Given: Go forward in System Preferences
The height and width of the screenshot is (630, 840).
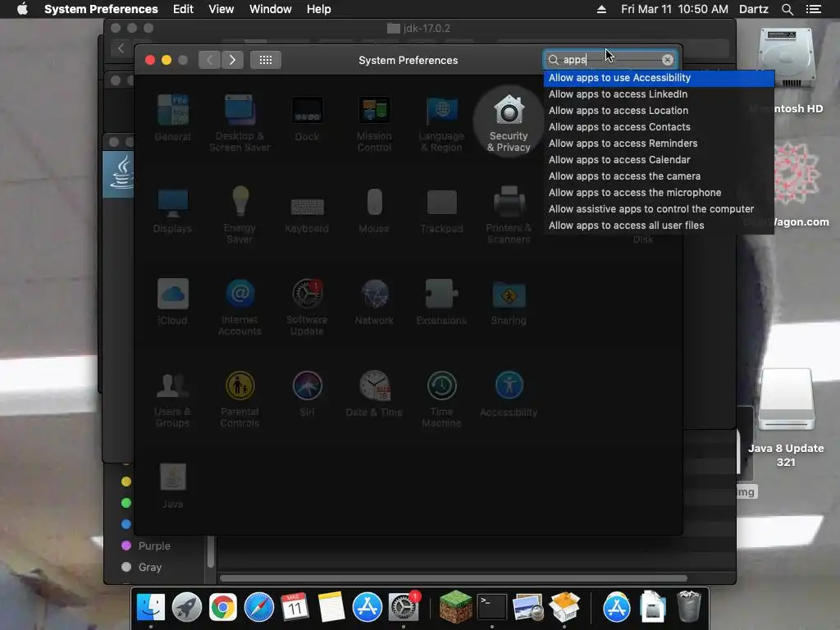Looking at the screenshot, I should tap(232, 60).
